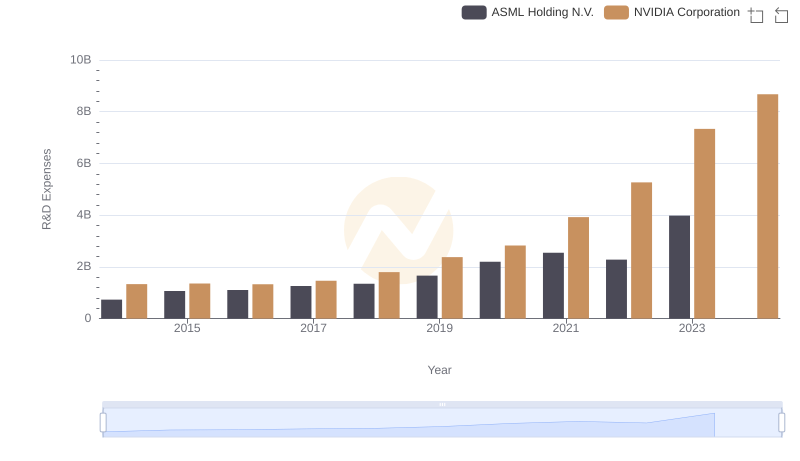Click the NVIDIA tan legend color swatch
The image size is (800, 461).
pos(616,12)
